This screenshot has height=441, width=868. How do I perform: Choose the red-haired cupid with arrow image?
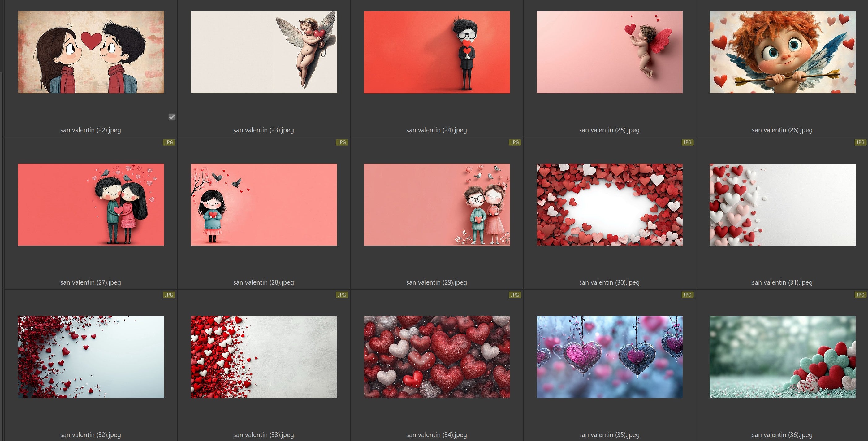pos(782,52)
